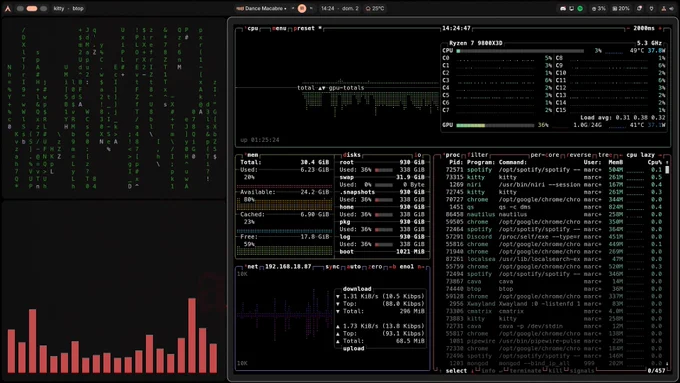680x383 pixels.
Task: Select process row 72571 spotify
Action: [553, 170]
